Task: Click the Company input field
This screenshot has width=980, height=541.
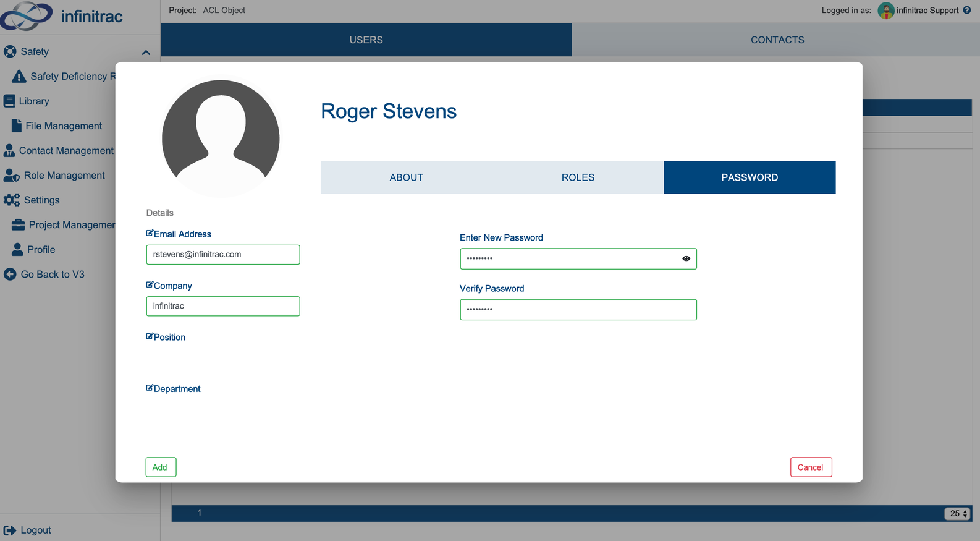Action: pyautogui.click(x=223, y=306)
